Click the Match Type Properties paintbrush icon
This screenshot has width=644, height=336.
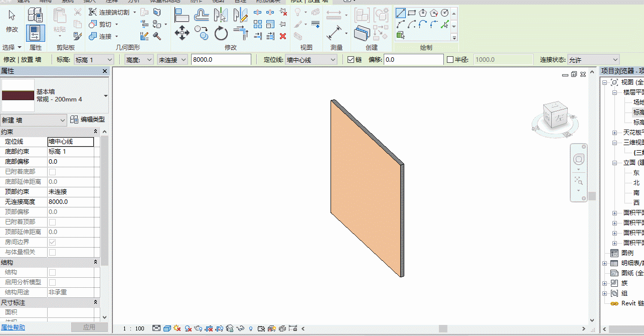click(78, 36)
